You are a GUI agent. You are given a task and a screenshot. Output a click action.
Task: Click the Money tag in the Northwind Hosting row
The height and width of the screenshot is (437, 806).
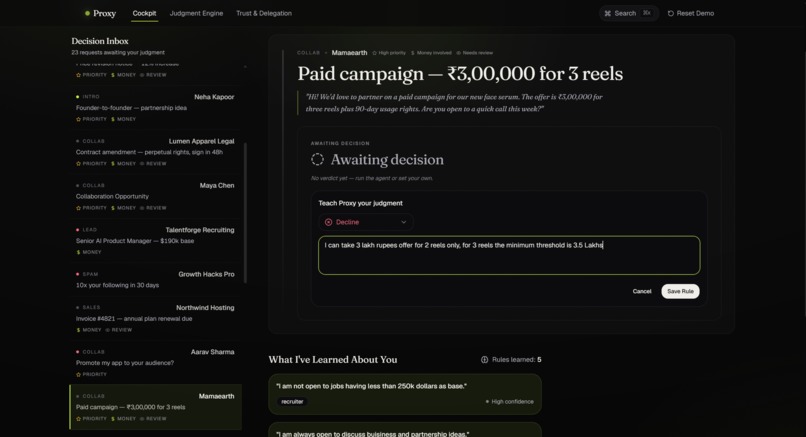pos(89,330)
